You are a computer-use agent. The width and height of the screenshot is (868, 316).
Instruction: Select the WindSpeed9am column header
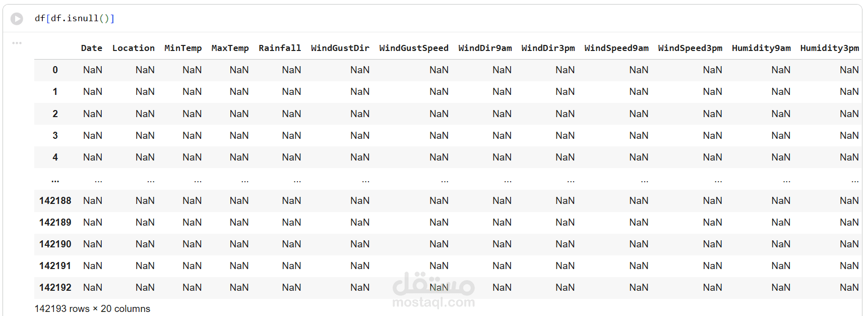pyautogui.click(x=616, y=48)
